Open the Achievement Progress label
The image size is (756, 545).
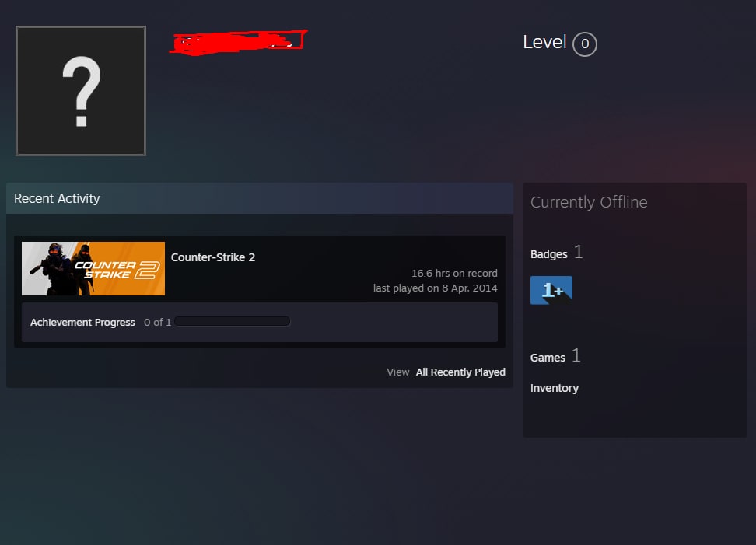(82, 323)
